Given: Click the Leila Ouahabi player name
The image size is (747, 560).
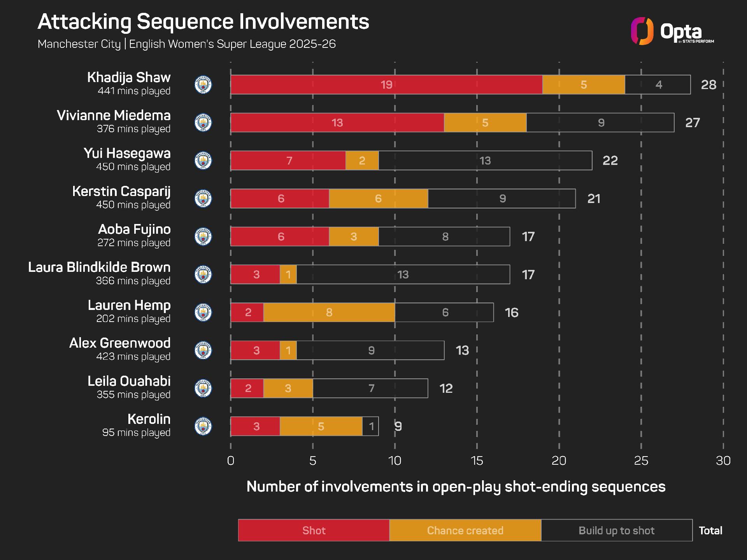Looking at the screenshot, I should (x=129, y=381).
